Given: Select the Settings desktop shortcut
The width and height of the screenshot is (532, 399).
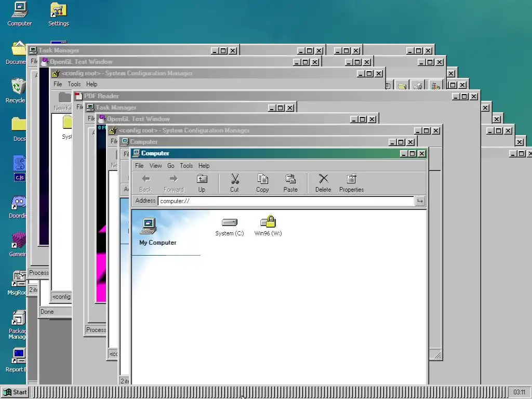Looking at the screenshot, I should [58, 14].
